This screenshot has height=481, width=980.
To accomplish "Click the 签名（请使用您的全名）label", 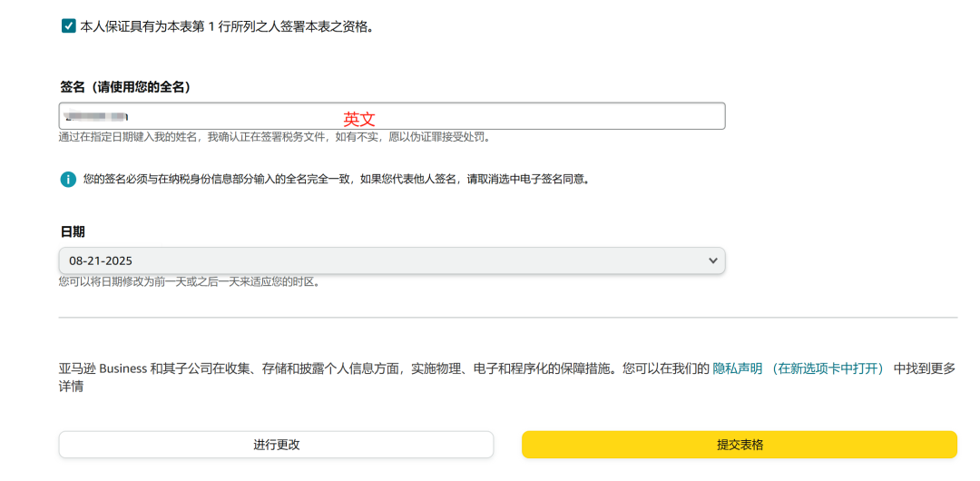I will tap(125, 87).
